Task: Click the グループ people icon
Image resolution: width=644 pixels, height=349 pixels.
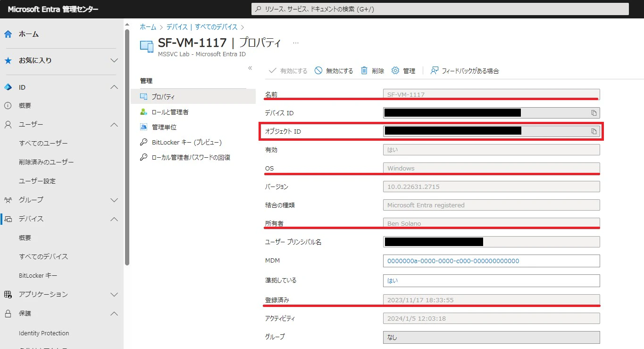Action: pos(8,200)
